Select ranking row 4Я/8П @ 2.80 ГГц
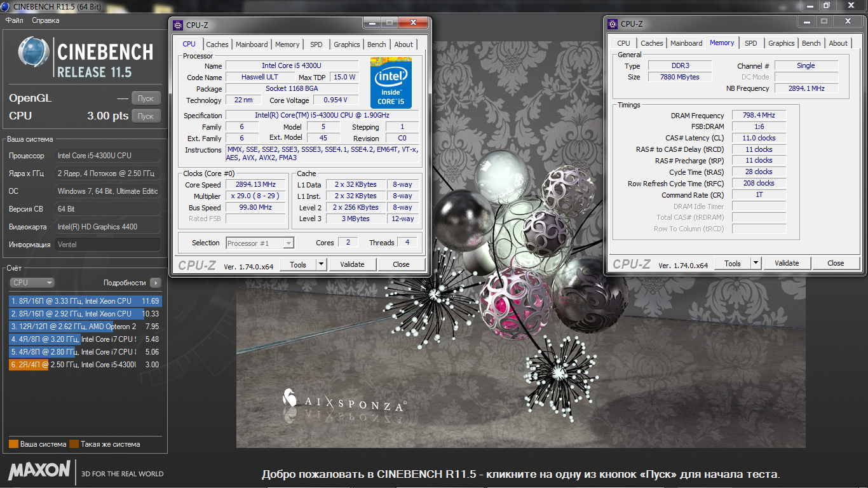 click(x=85, y=352)
